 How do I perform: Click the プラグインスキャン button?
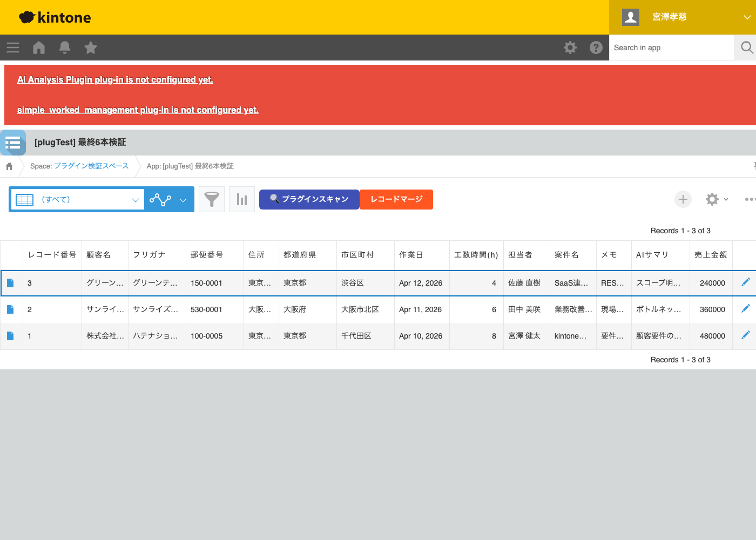tap(309, 199)
